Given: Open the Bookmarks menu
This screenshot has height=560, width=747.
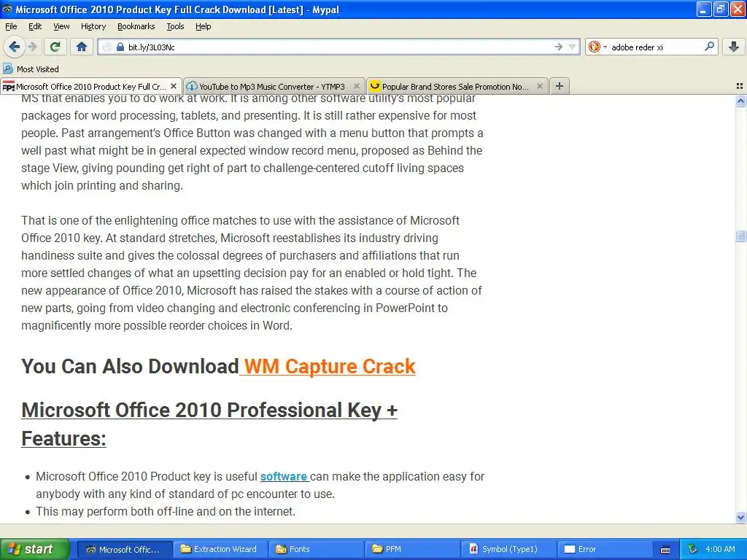Looking at the screenshot, I should [x=136, y=26].
